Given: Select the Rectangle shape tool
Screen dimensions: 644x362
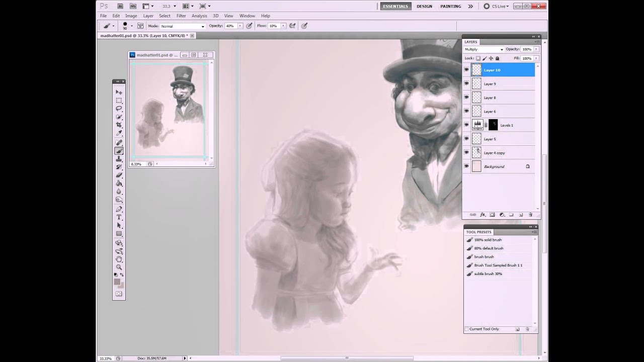Looking at the screenshot, I should tap(119, 233).
